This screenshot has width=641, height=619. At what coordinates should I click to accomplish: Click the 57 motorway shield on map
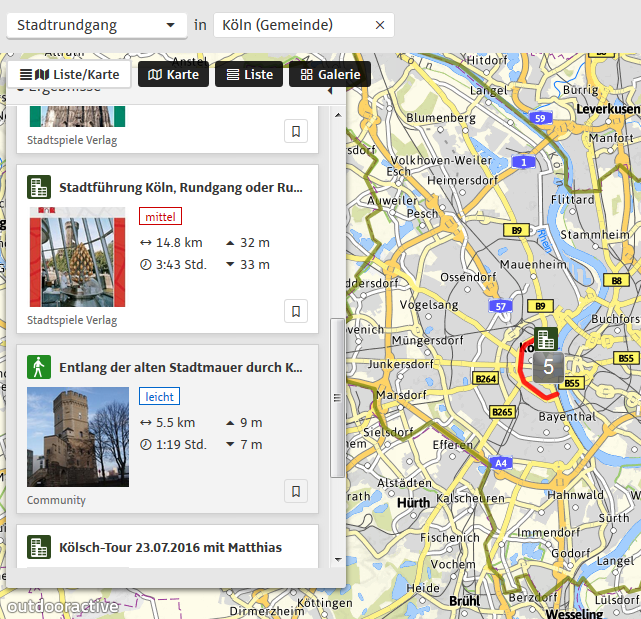(x=500, y=307)
